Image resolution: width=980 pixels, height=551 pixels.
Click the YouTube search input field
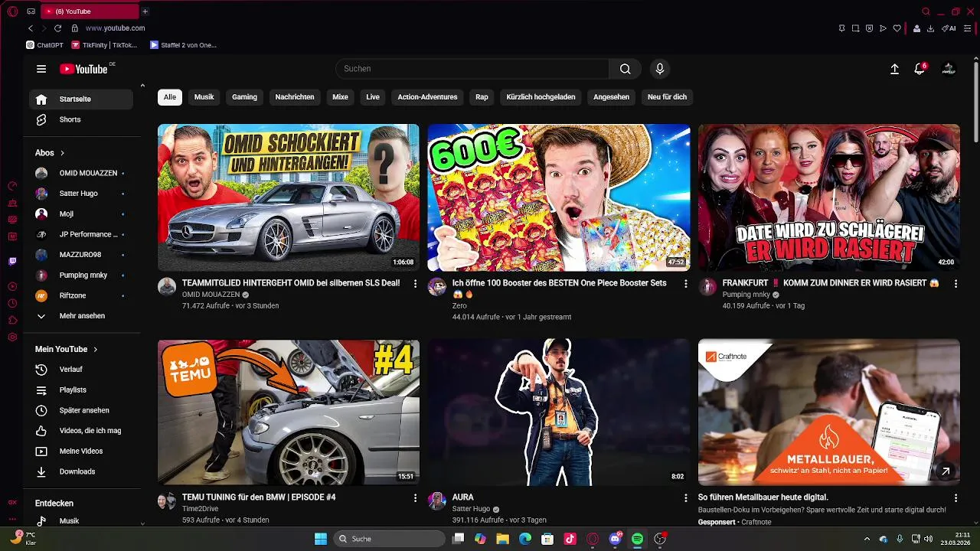coord(472,69)
